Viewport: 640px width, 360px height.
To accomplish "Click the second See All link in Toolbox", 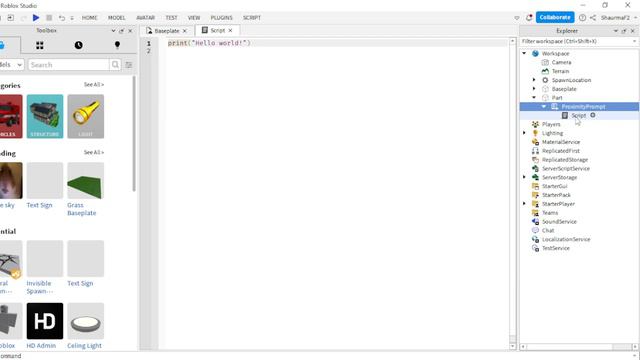I will [94, 152].
